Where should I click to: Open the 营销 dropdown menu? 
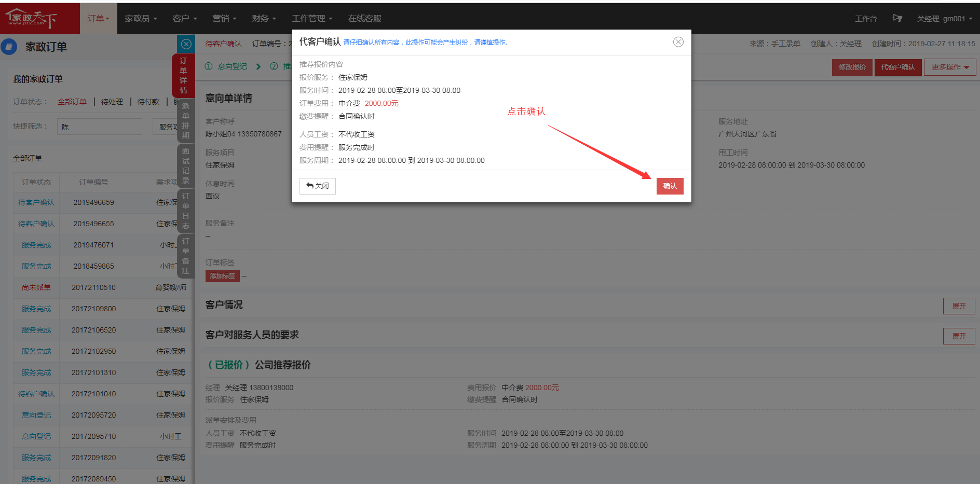(224, 18)
